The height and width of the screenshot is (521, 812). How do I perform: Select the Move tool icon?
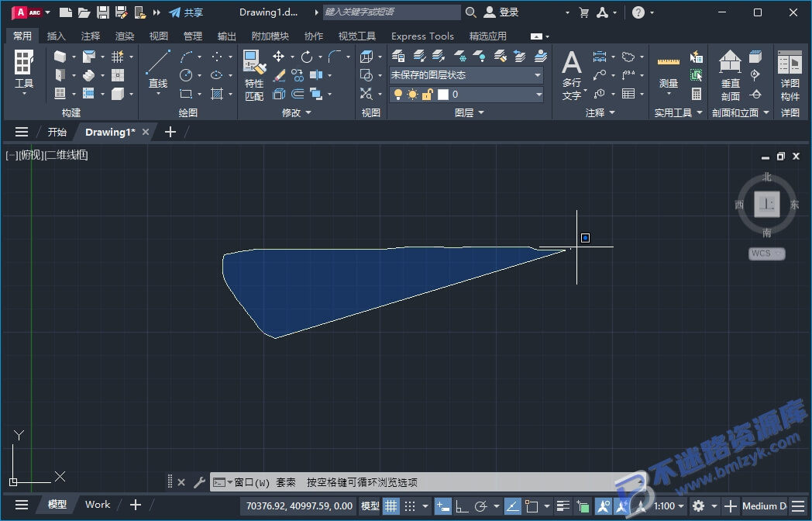coord(279,57)
